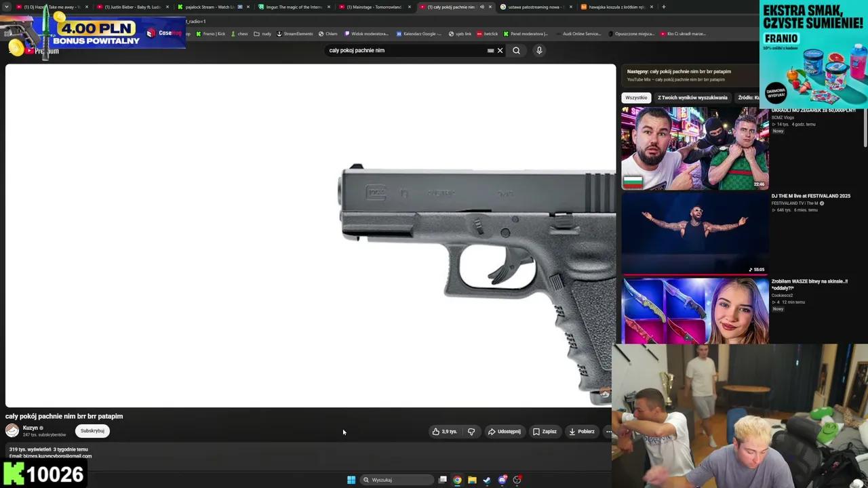Screen dimensions: 868x488
Task: Open the three-dot more actions menu
Action: (x=608, y=431)
